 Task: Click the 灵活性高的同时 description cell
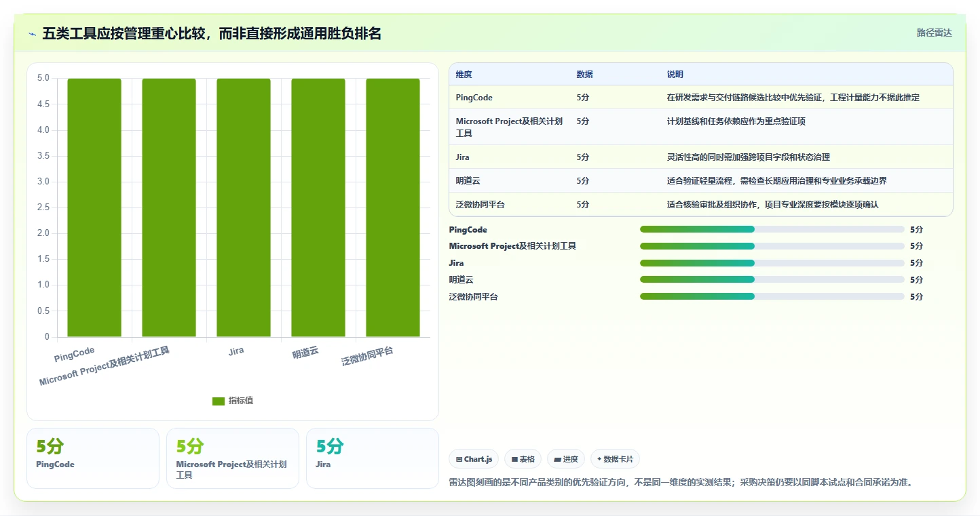pyautogui.click(x=749, y=157)
